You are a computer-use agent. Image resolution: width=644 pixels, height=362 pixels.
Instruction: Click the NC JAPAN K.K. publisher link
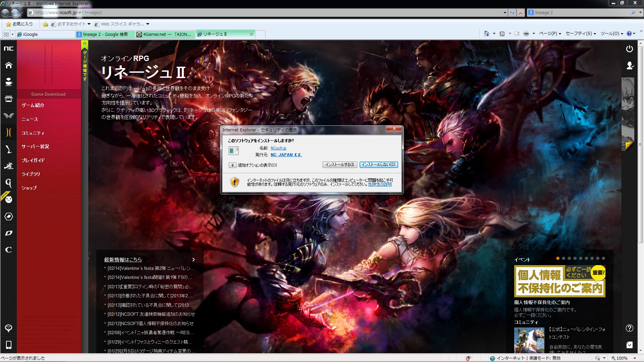tap(286, 155)
